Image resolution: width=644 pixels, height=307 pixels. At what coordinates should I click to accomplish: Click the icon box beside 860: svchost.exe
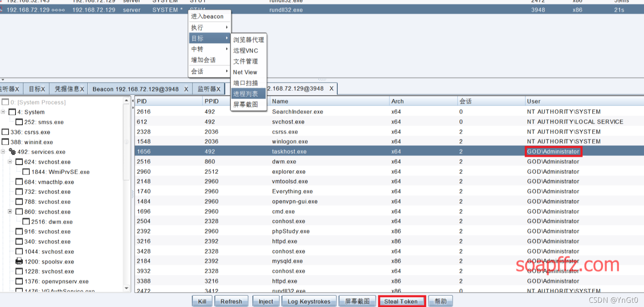[19, 212]
